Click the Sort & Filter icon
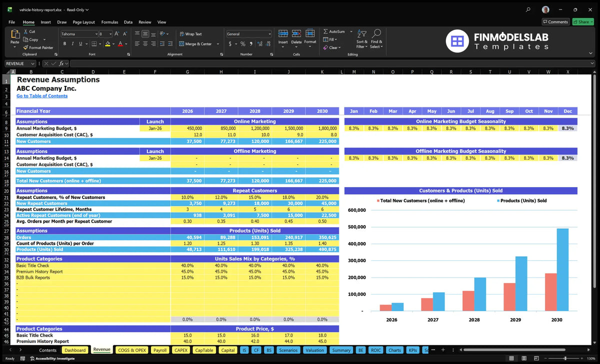The image size is (600, 364). [x=362, y=33]
